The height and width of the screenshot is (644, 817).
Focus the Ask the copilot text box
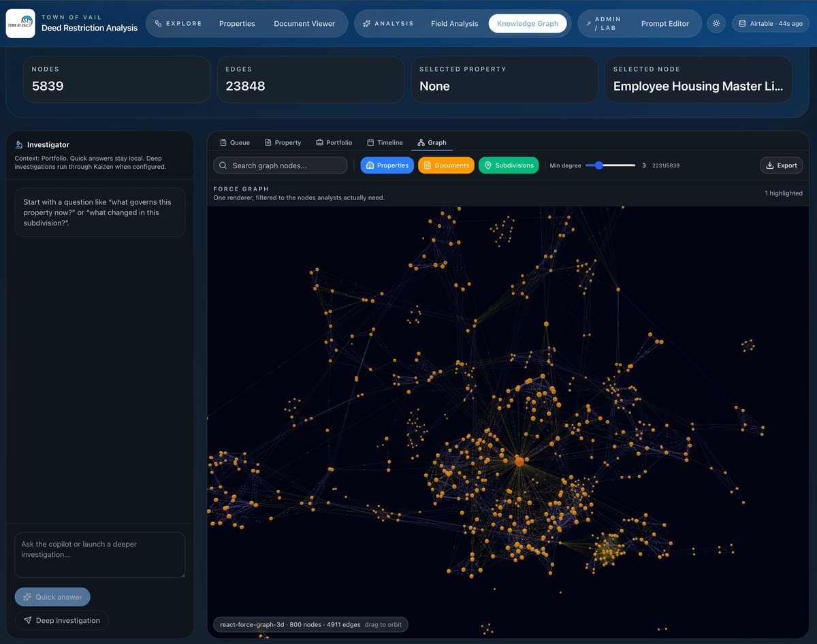click(100, 555)
